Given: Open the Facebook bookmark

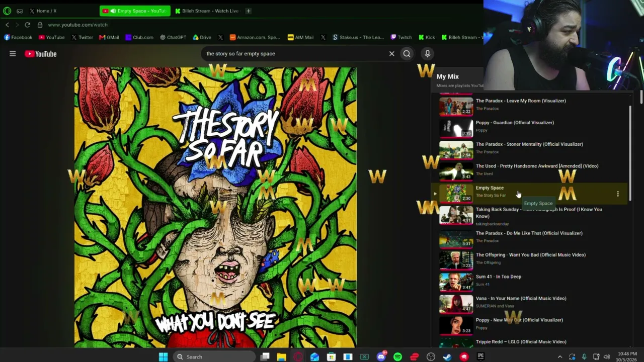Looking at the screenshot, I should click(18, 37).
